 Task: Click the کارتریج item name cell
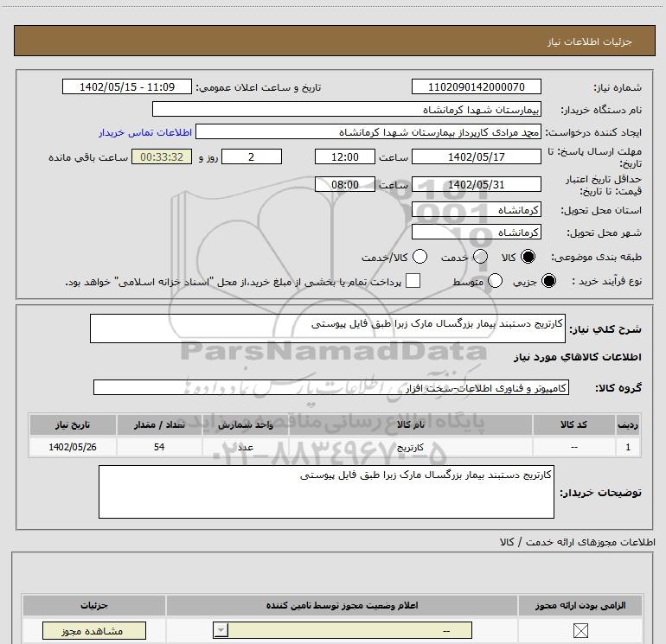(410, 447)
